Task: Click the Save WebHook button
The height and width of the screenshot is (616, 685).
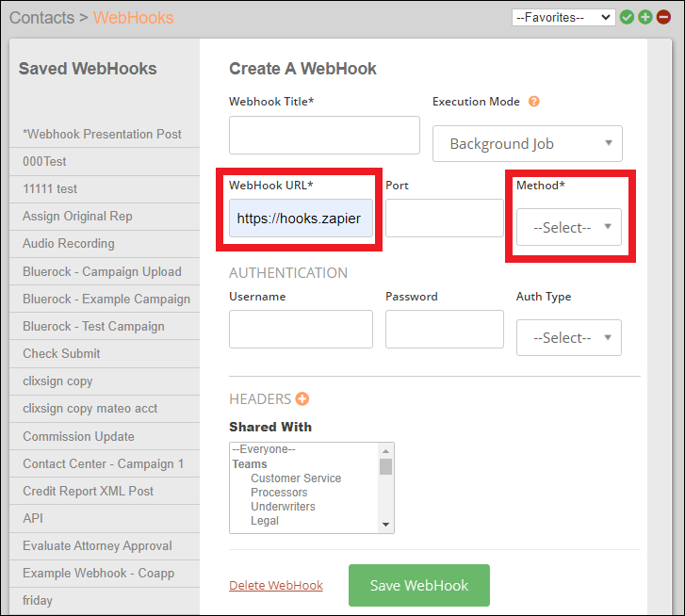Action: pos(419,585)
